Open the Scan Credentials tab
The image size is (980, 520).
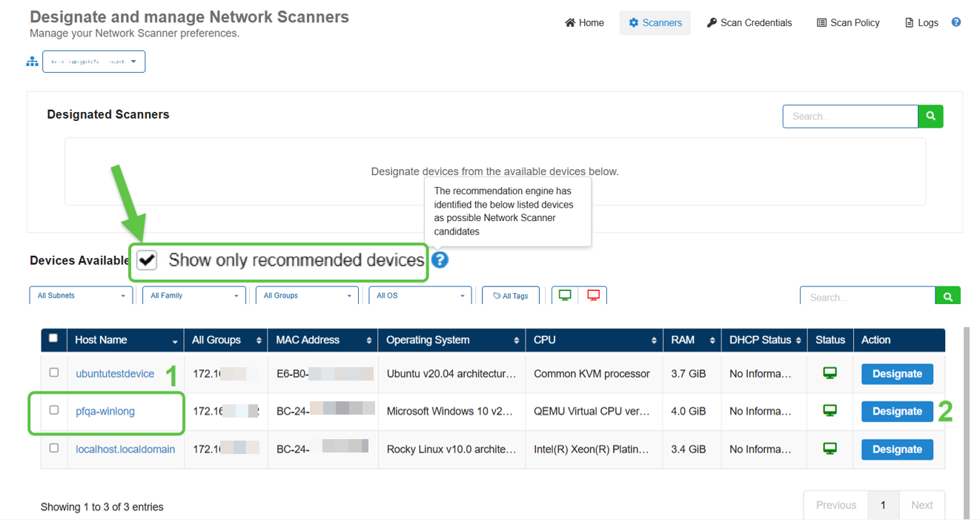749,23
